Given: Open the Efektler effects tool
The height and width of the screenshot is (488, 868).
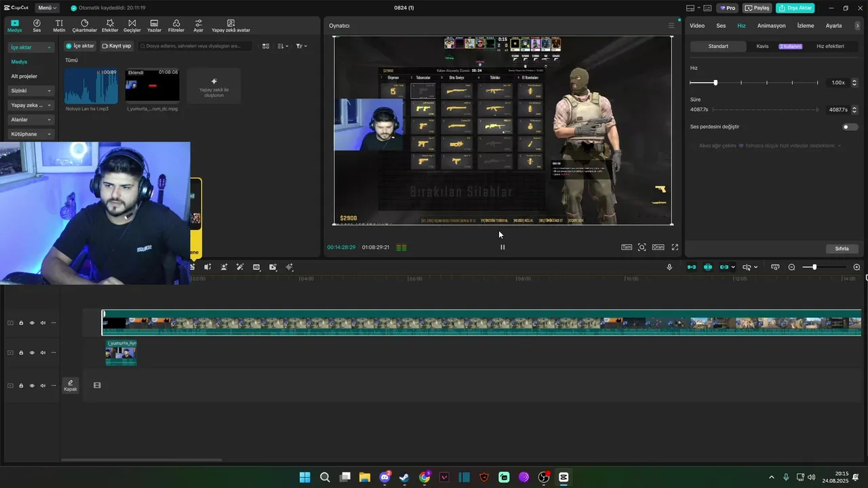Looking at the screenshot, I should pyautogui.click(x=110, y=26).
